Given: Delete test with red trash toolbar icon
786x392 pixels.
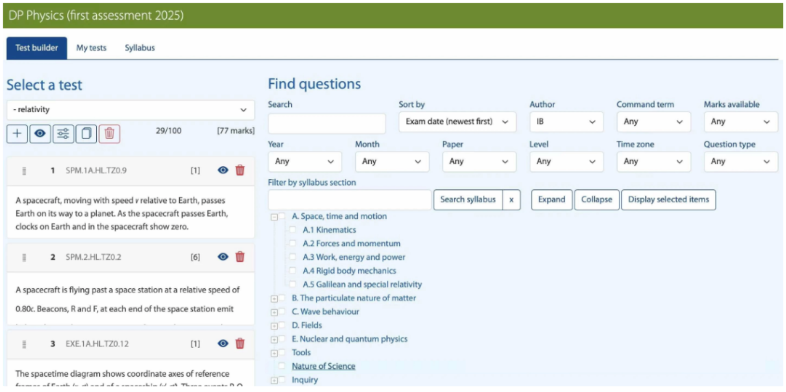Looking at the screenshot, I should (109, 134).
